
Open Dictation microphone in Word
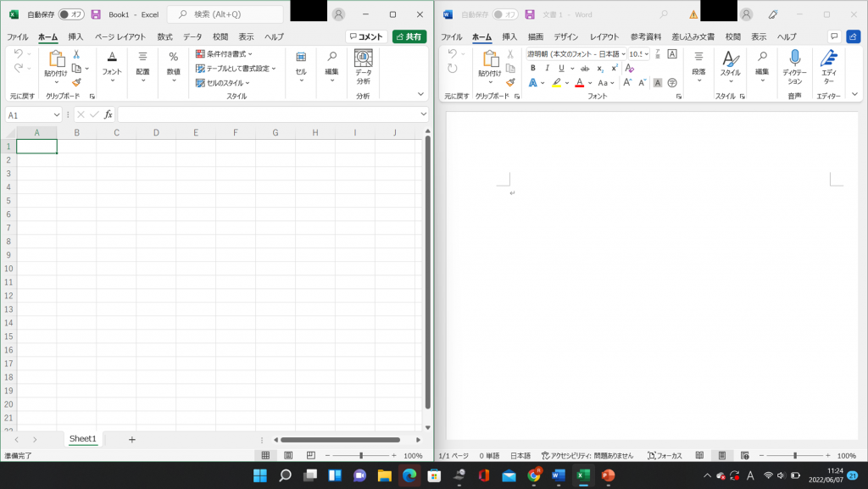(793, 66)
